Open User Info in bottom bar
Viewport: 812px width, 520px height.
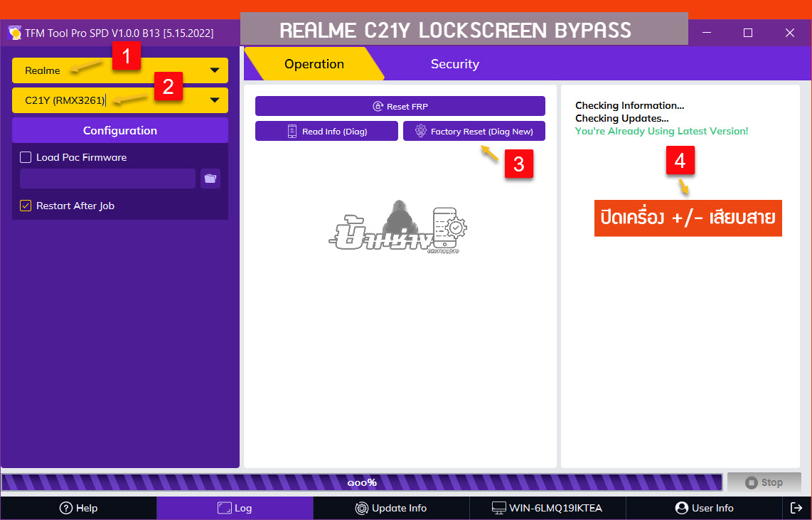tap(705, 508)
